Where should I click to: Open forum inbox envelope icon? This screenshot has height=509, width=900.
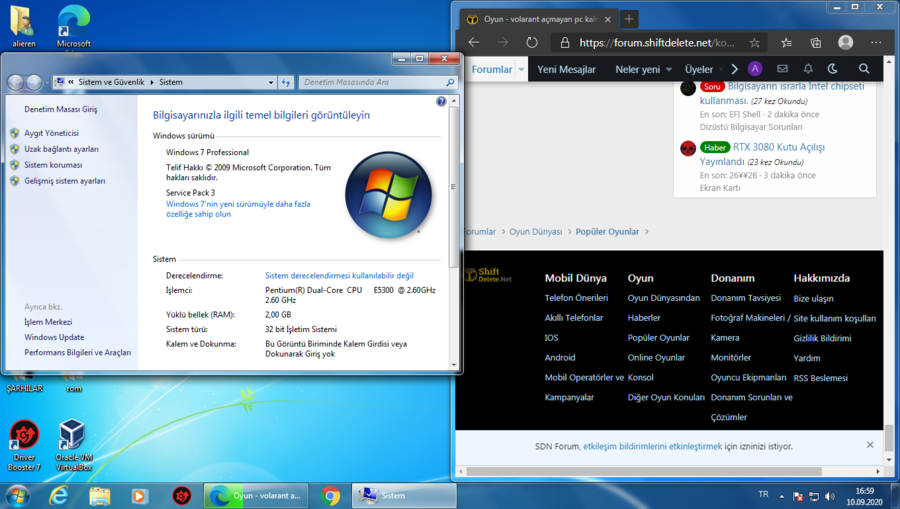point(782,69)
